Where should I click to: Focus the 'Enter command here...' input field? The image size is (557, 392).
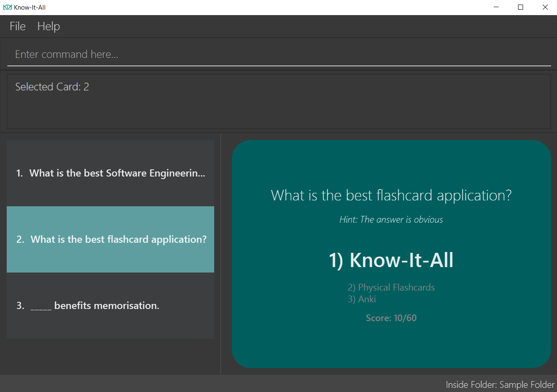click(x=279, y=55)
